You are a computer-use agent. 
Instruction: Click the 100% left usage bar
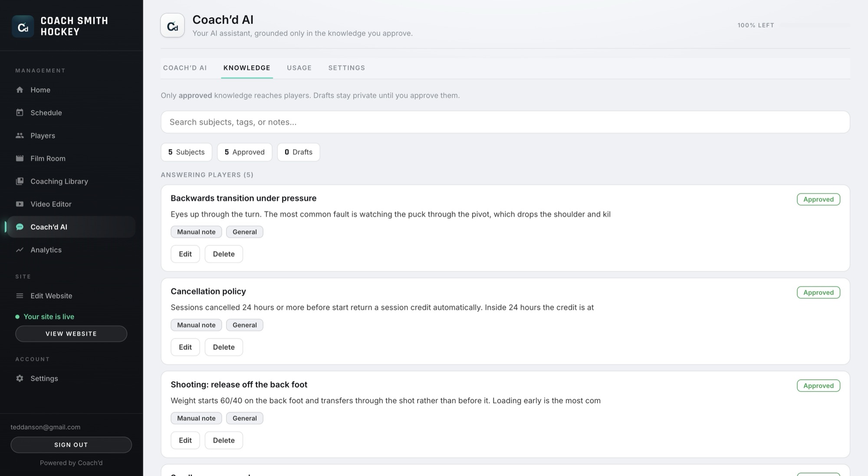(x=815, y=25)
